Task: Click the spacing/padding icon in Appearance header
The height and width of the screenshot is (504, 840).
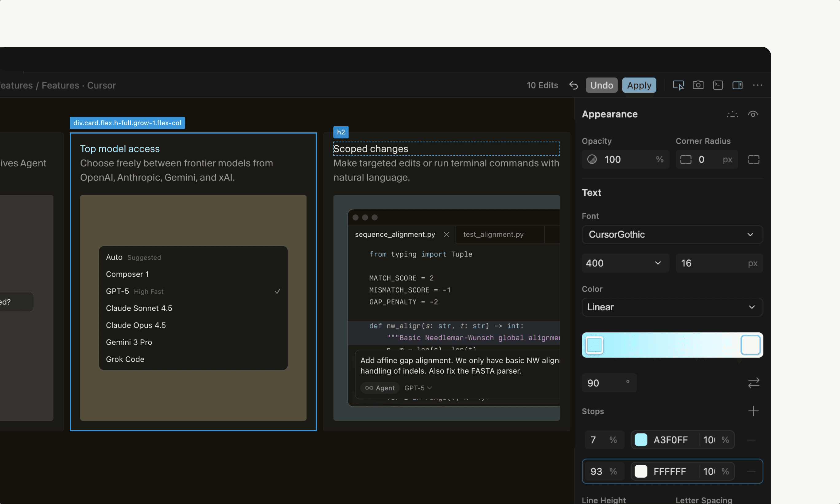Action: pos(732,114)
